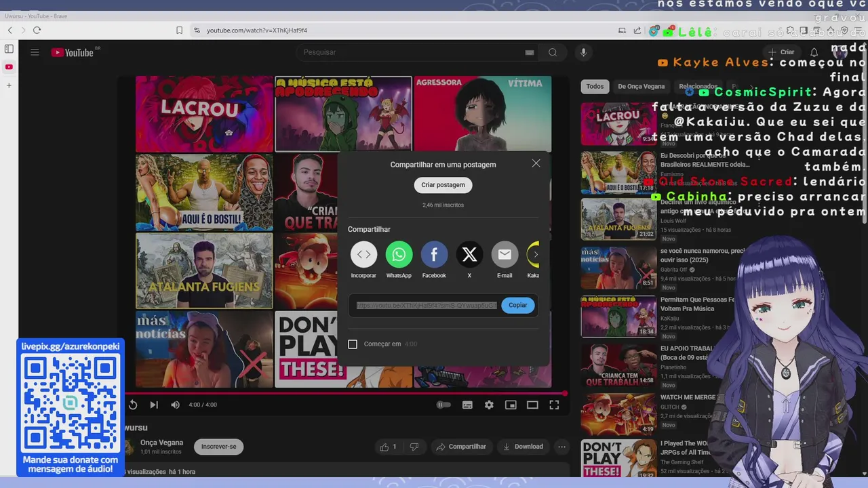The width and height of the screenshot is (868, 488).
Task: Select the Todos filter chip
Action: coord(595,86)
